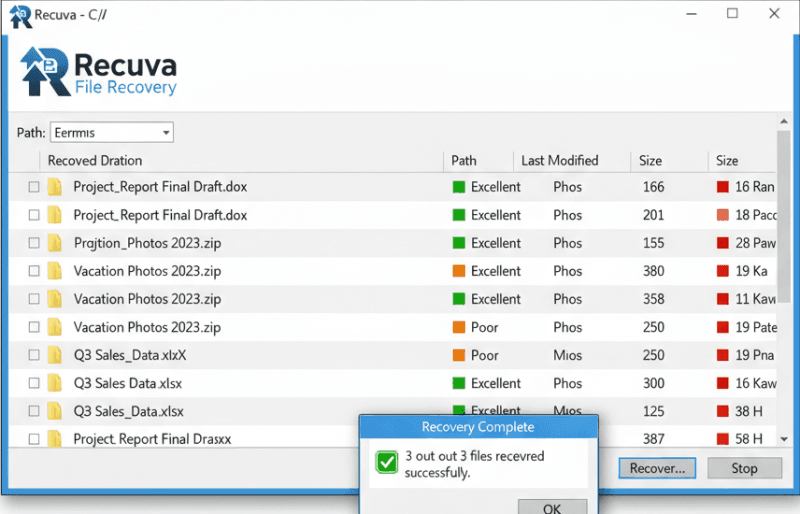Click orange state swatch for Poor Vacation Photos row

click(459, 327)
